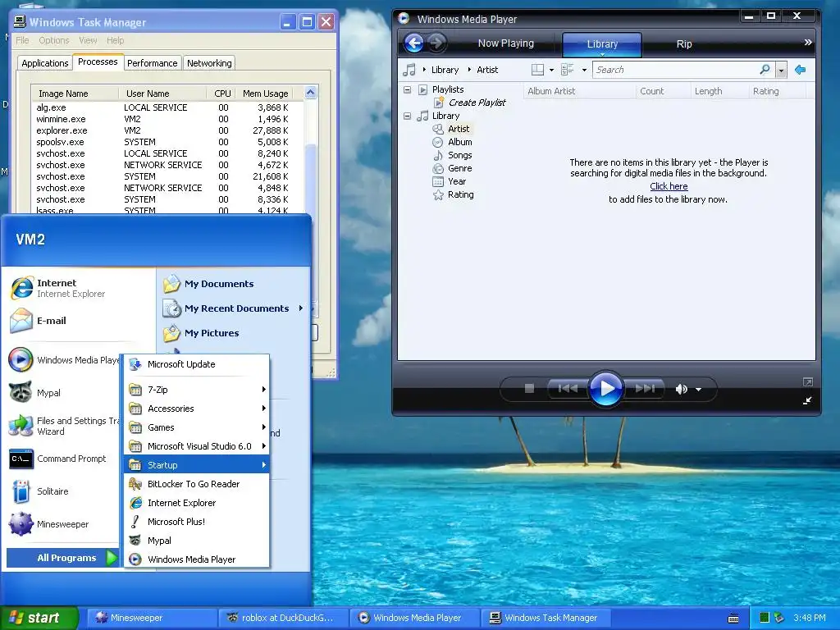
Task: Show more tabs with double chevron
Action: (x=807, y=43)
